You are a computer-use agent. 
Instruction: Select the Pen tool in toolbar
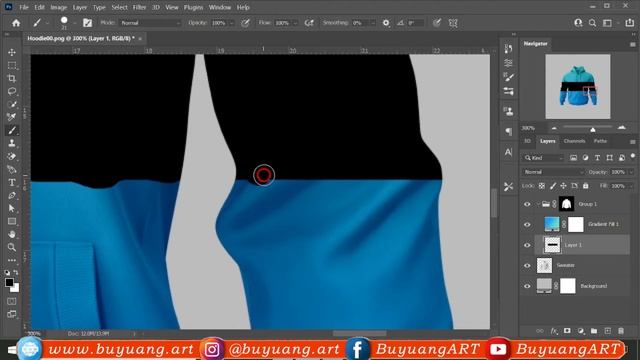coord(11,196)
